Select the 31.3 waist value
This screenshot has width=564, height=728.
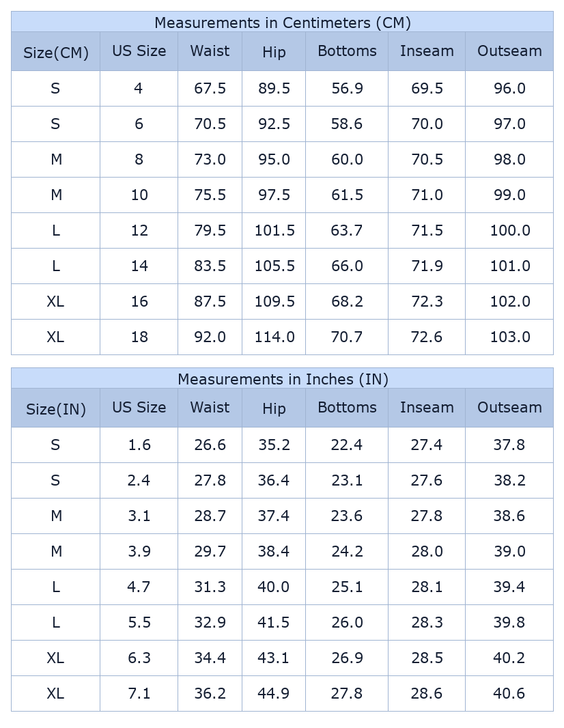pyautogui.click(x=210, y=587)
